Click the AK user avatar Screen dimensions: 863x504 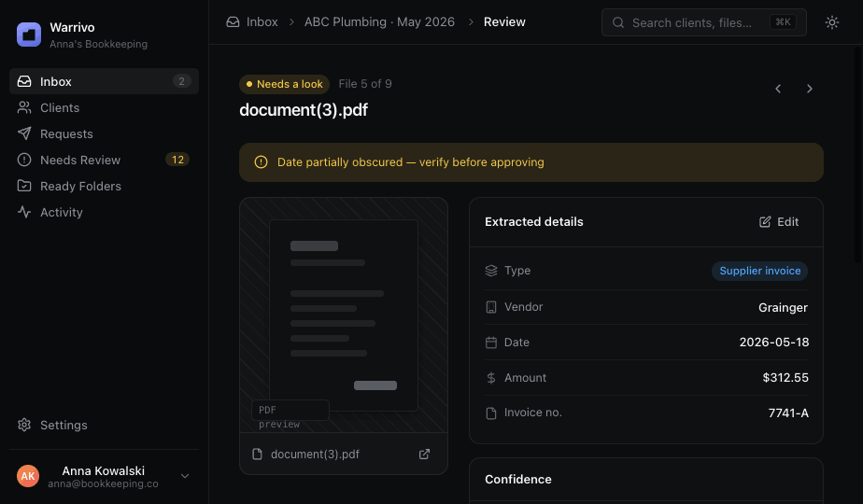[x=28, y=476]
